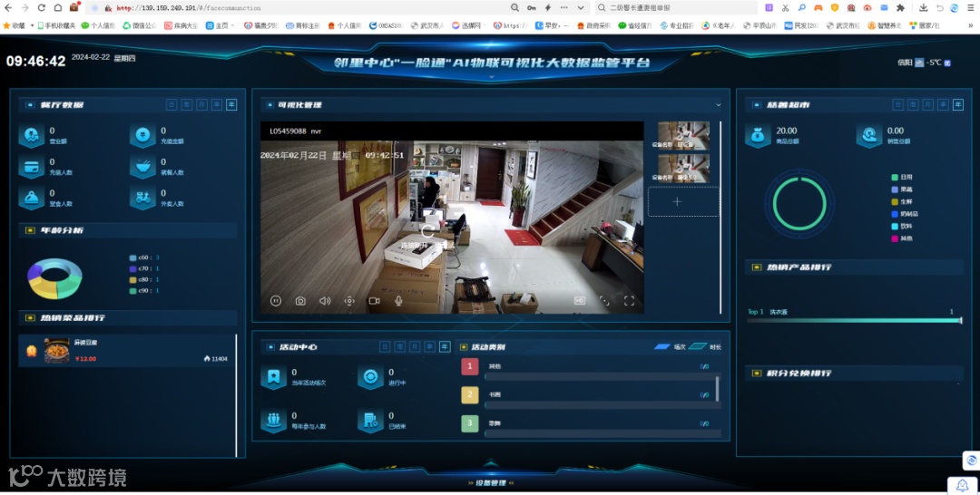Toggle the 生鲜 category legend

[x=903, y=201]
